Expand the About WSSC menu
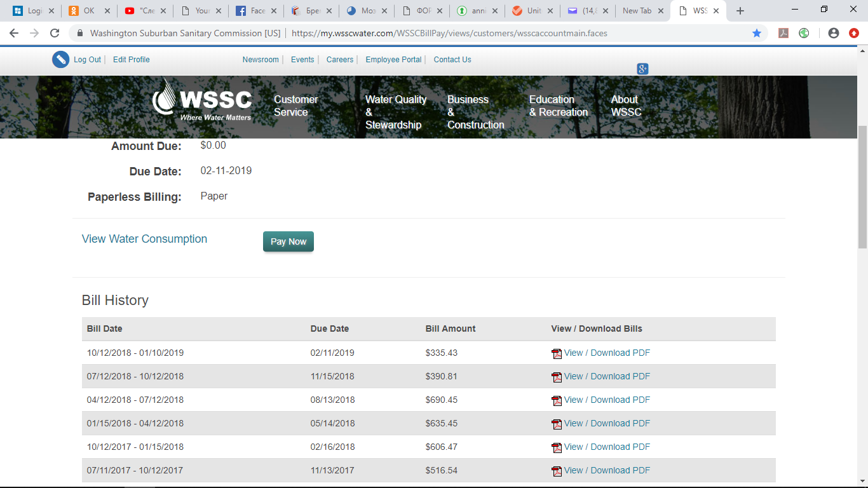Viewport: 868px width, 488px height. [x=626, y=105]
